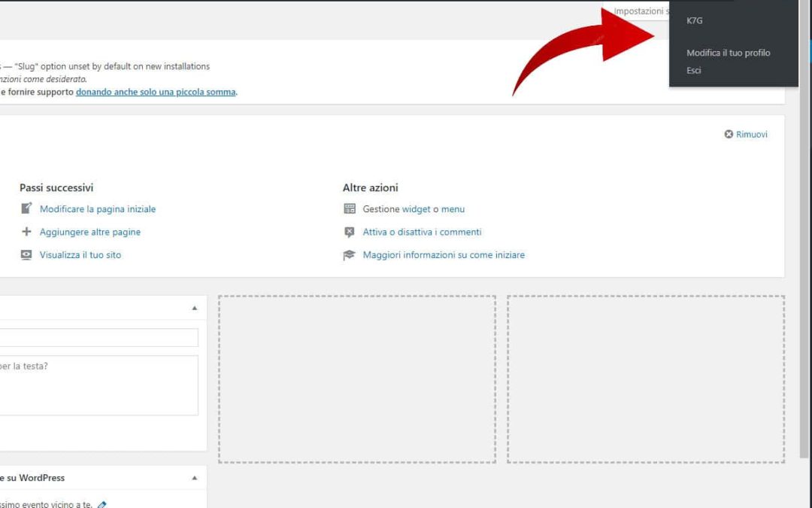Select K7G in the user menu
This screenshot has width=812, height=508.
[695, 21]
